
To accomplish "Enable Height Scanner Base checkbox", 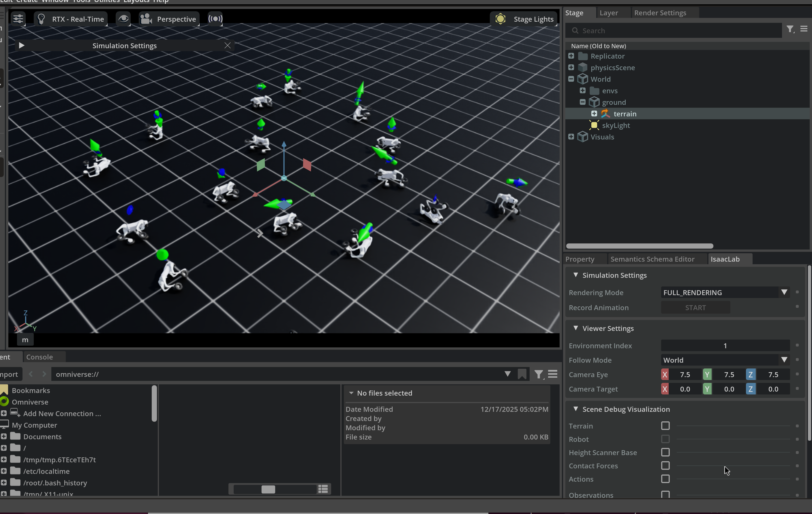I will (665, 452).
